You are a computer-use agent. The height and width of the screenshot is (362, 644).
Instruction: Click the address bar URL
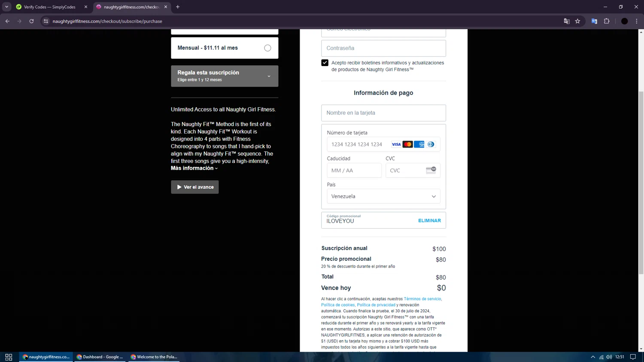click(x=107, y=21)
